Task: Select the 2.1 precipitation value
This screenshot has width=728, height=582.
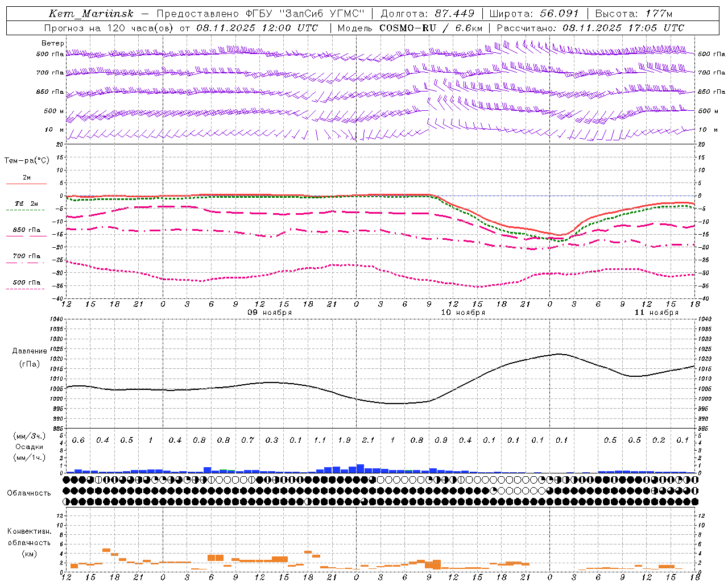Action: 369,440
